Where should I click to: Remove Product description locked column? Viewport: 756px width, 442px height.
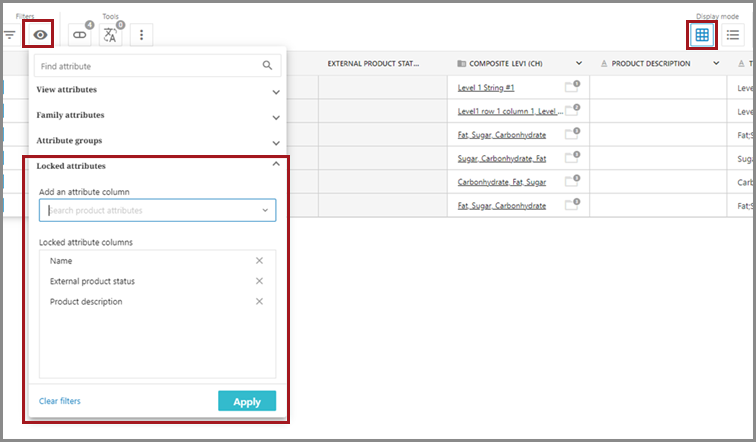[x=259, y=302]
